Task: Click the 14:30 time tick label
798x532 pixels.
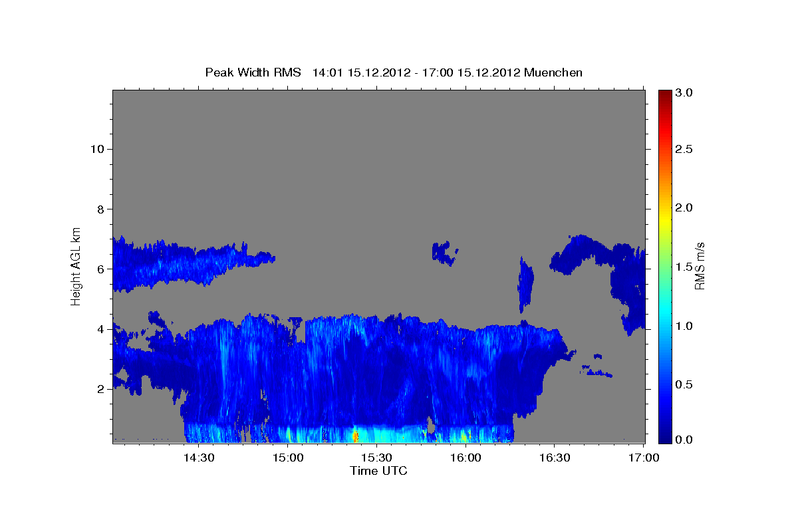Action: tap(198, 458)
